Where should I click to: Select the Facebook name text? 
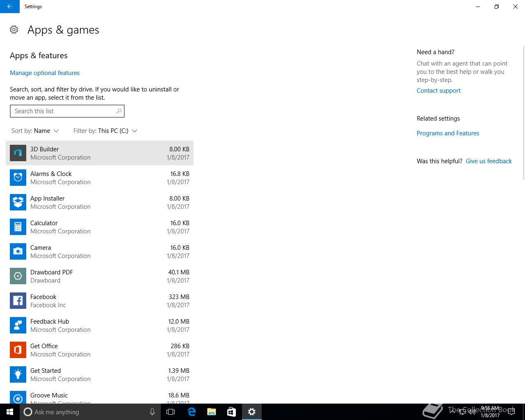point(43,297)
